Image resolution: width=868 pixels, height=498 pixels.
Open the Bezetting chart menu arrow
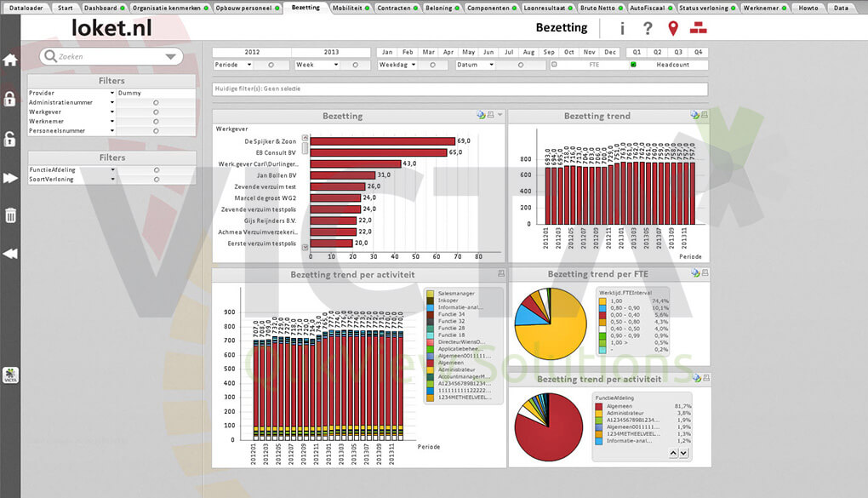(x=500, y=115)
